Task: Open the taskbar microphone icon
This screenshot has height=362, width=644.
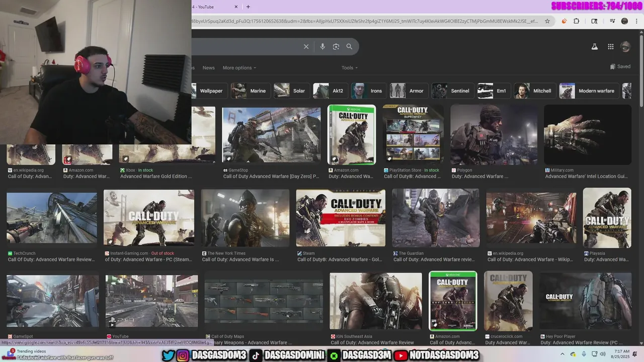Action: [x=584, y=354]
